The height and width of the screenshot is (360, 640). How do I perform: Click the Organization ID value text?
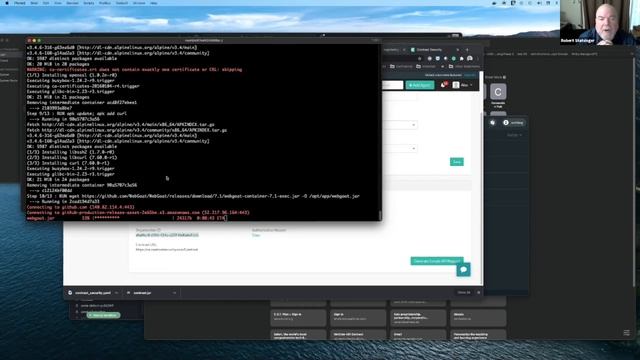click(x=167, y=235)
